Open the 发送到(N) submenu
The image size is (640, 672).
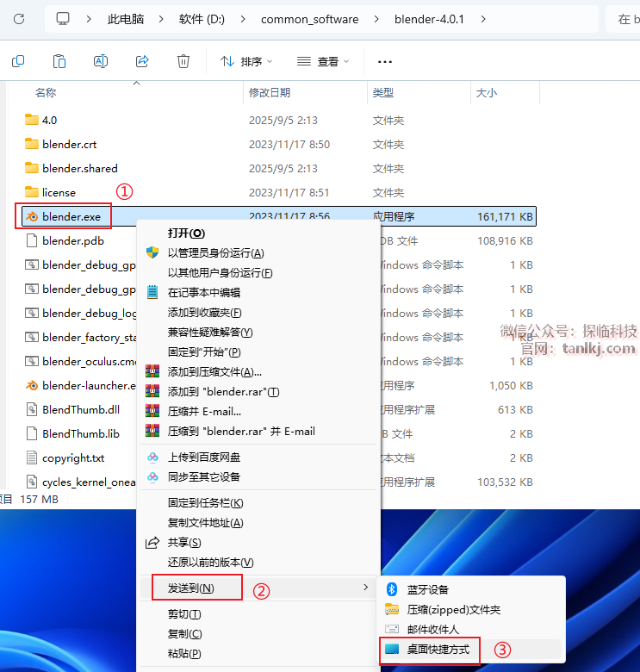coord(258,588)
